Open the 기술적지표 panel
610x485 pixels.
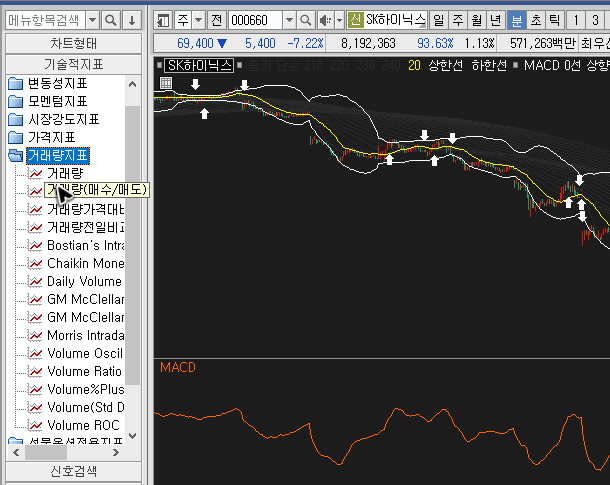click(x=74, y=64)
